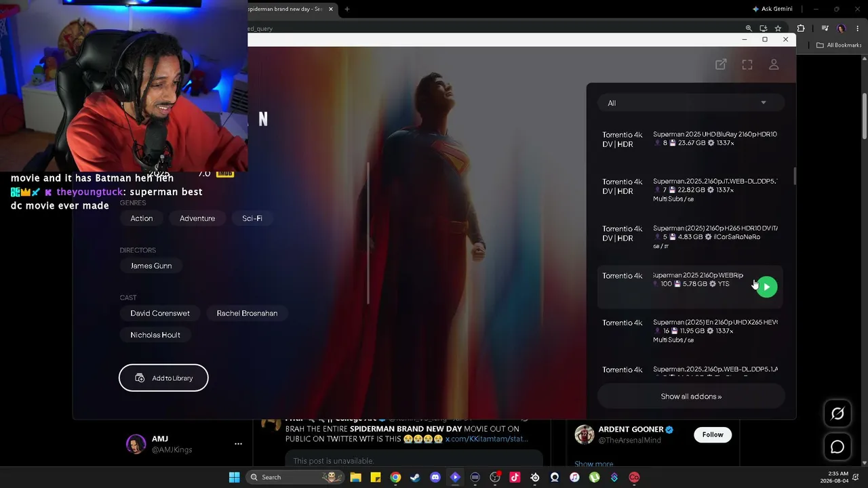Play the Superman 2025 2160p WEBRip stream
This screenshot has height=488, width=868.
pos(766,287)
